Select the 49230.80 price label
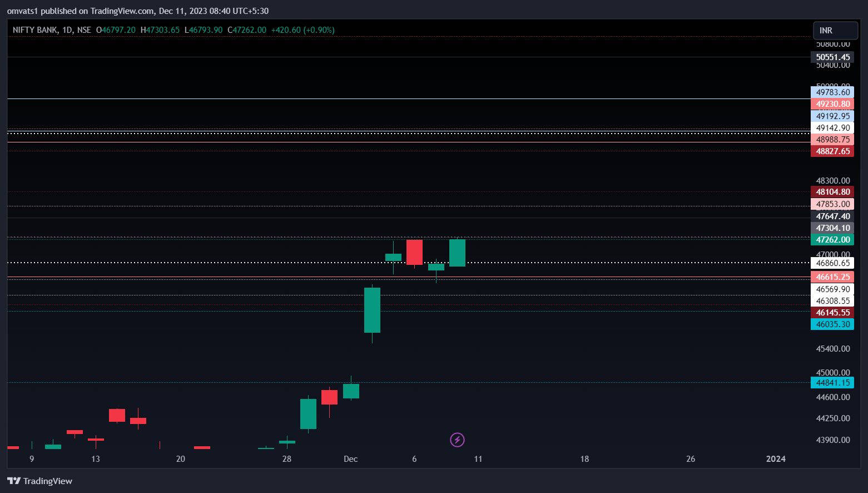Screen dimensions: 868x493 pyautogui.click(x=832, y=104)
